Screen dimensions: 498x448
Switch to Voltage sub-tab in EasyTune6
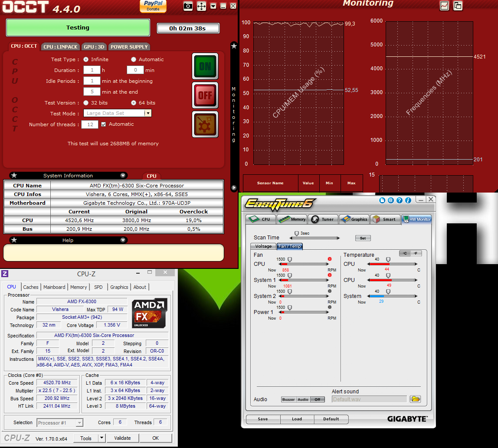coord(263,246)
